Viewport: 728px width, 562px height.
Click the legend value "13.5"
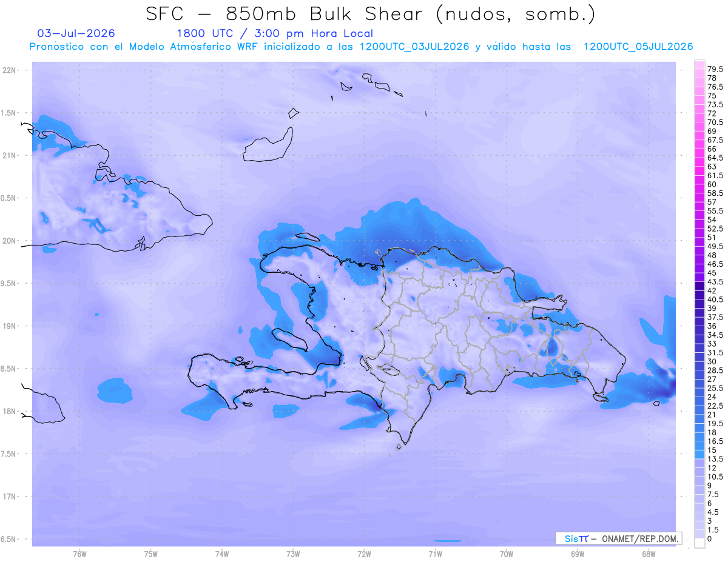715,459
